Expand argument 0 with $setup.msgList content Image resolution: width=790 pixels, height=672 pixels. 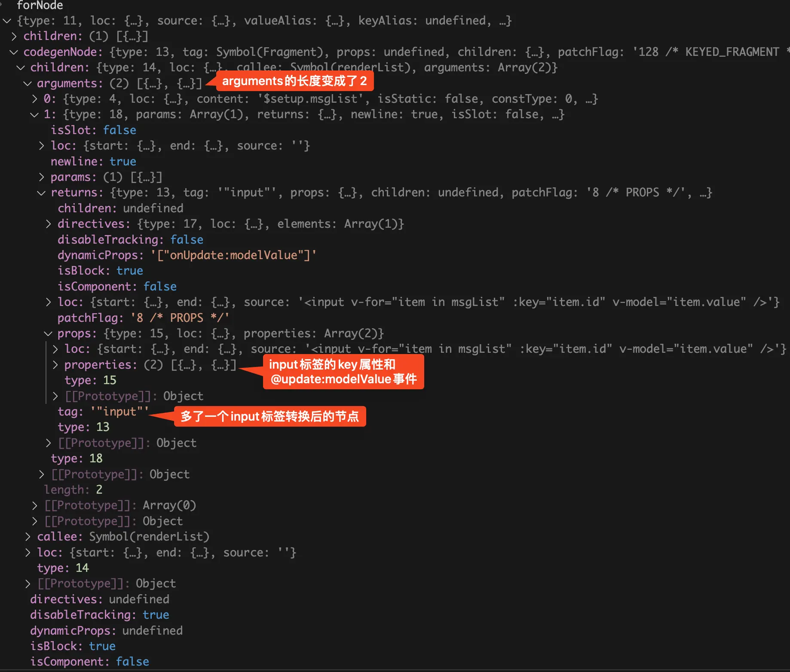tap(35, 99)
